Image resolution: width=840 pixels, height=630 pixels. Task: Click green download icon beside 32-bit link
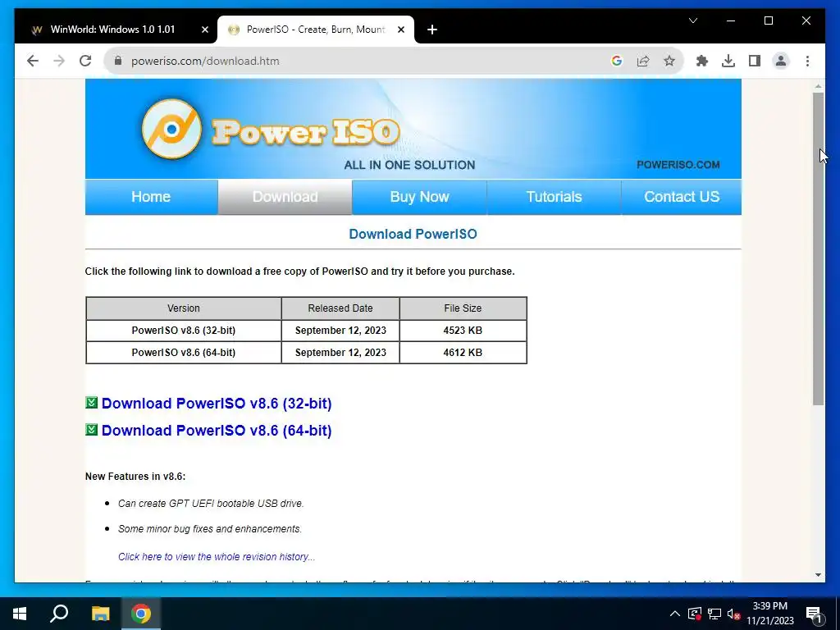click(x=92, y=402)
